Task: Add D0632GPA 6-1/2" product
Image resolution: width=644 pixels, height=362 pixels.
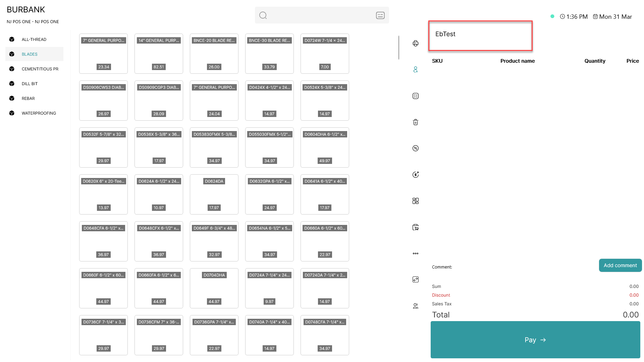Action: 269,194
